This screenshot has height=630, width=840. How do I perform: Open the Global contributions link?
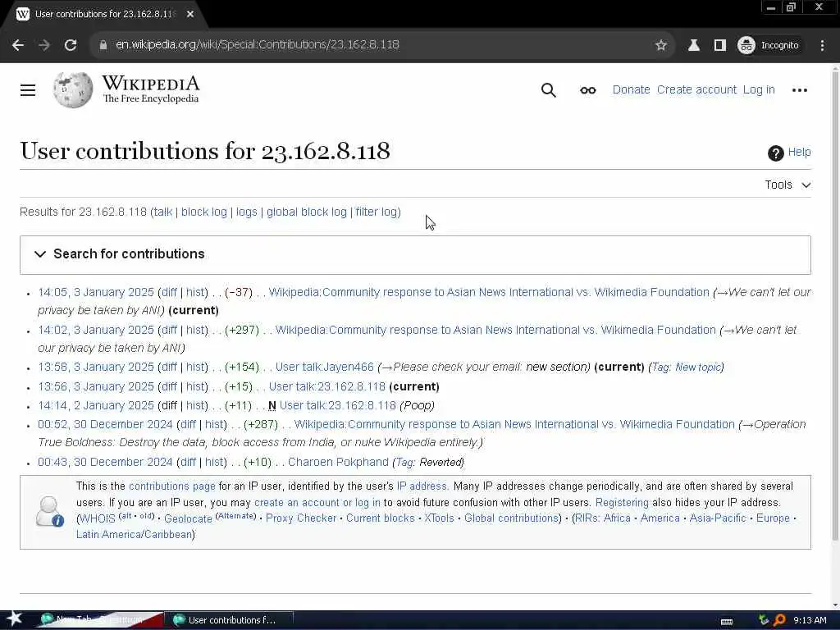point(511,518)
